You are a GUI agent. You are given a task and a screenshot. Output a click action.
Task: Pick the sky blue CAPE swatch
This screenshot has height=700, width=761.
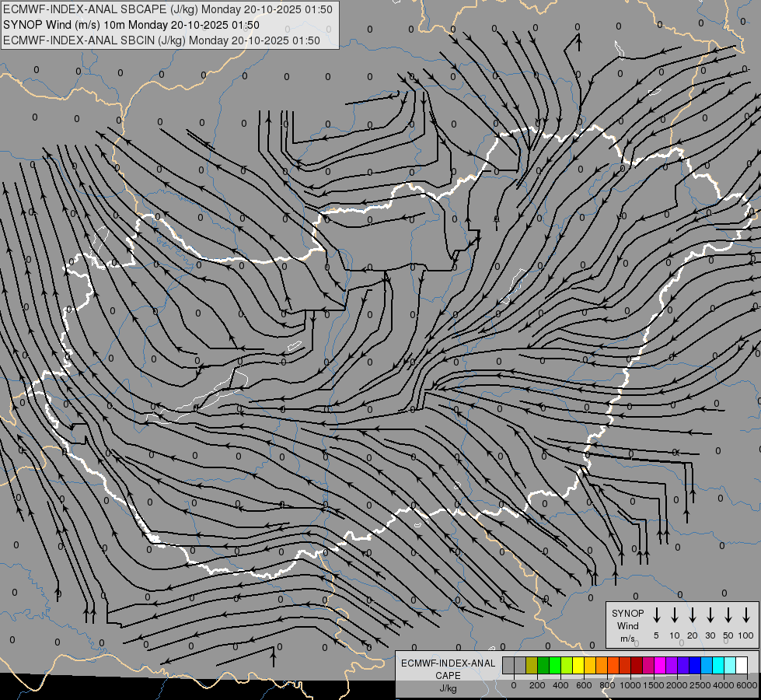pos(707,665)
